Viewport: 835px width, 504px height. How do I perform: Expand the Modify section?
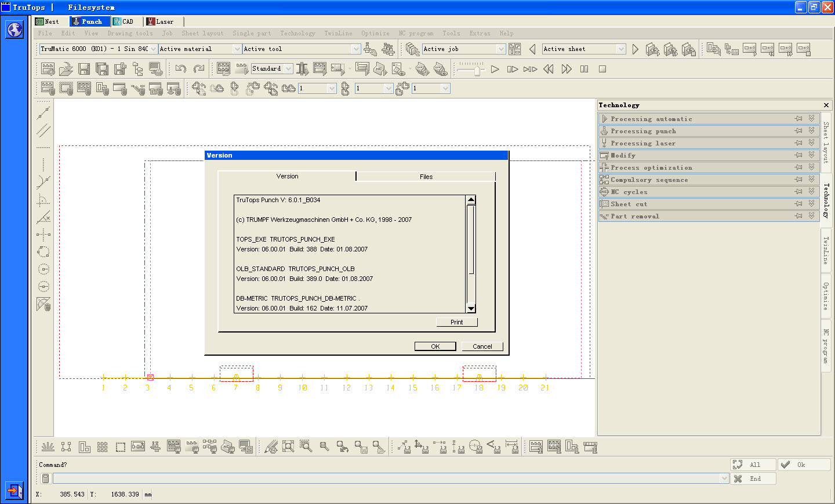811,155
